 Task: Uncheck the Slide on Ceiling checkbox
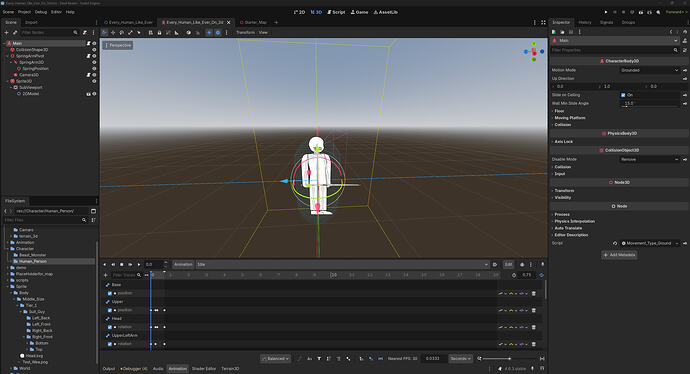point(623,95)
